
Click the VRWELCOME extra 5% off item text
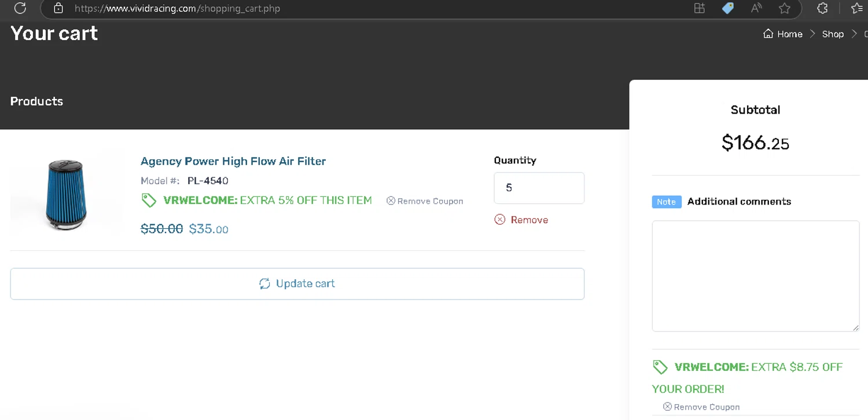click(267, 200)
